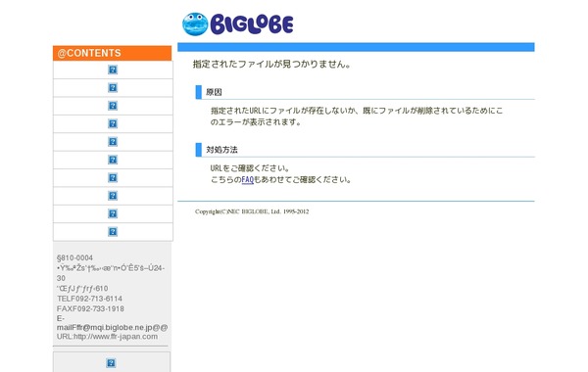Click the URLをご確認ください line
This screenshot has width=588, height=372.
pos(250,168)
